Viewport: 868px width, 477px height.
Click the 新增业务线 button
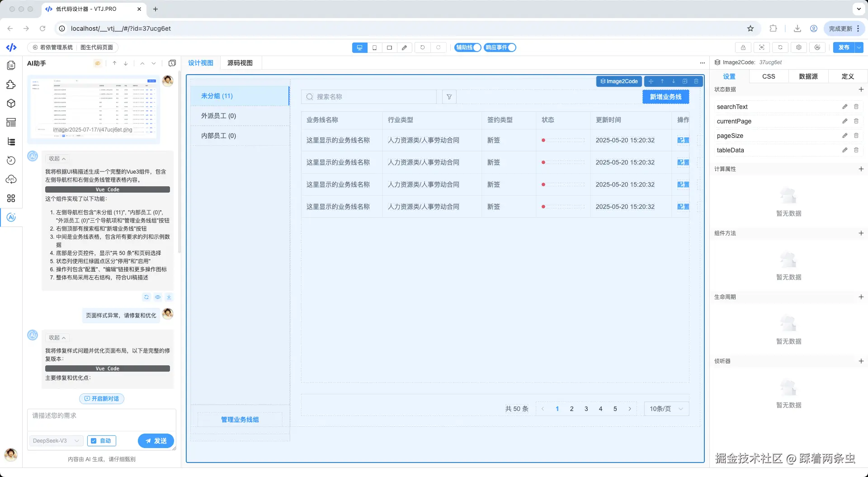tap(665, 97)
